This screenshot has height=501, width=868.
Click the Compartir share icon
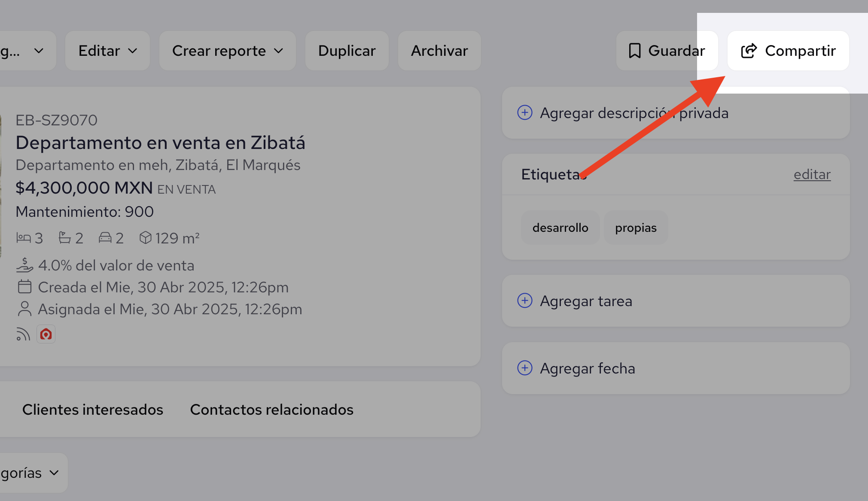(749, 51)
